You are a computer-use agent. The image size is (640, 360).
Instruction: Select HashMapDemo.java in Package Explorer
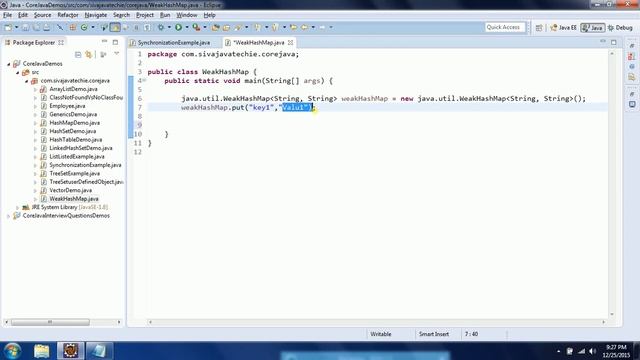[74, 123]
